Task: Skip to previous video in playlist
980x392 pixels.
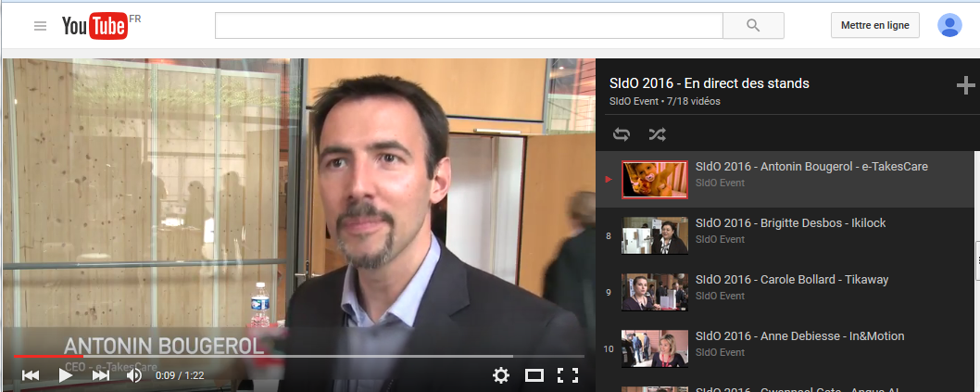Action: [31, 375]
